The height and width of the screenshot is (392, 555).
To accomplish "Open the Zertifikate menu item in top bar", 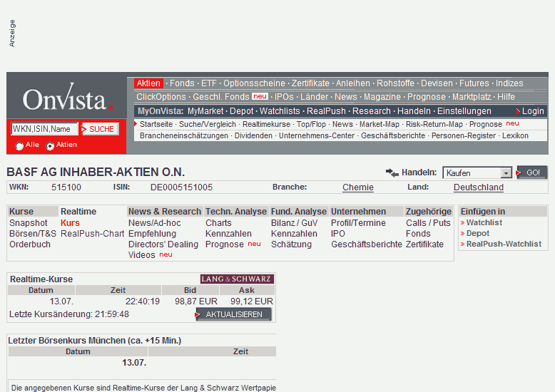I will tap(310, 83).
